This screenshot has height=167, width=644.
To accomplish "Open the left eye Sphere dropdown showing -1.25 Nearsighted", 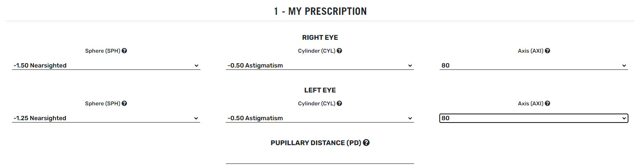I will (x=106, y=118).
